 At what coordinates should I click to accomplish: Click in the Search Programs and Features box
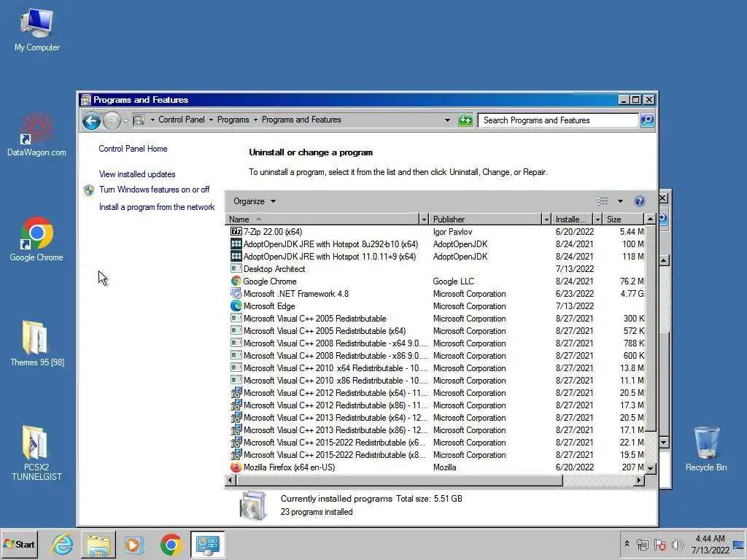pyautogui.click(x=558, y=120)
